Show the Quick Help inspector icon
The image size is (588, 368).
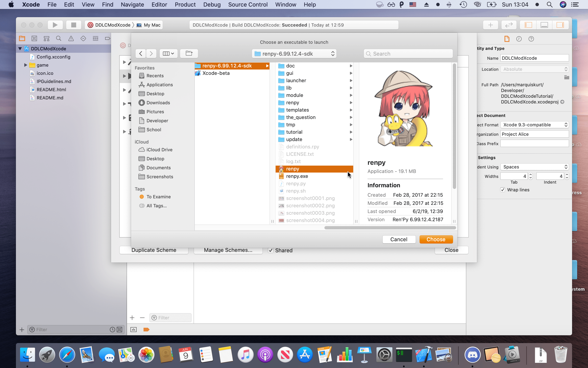[x=531, y=39]
